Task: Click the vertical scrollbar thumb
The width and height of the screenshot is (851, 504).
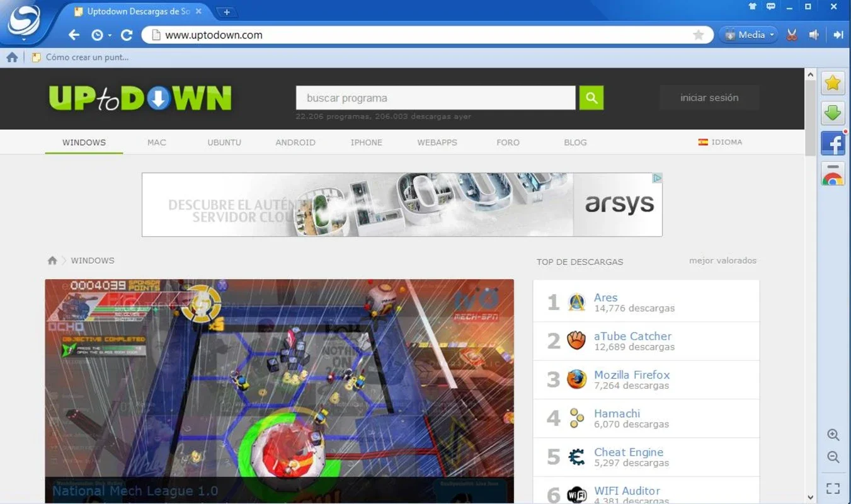Action: [x=811, y=118]
